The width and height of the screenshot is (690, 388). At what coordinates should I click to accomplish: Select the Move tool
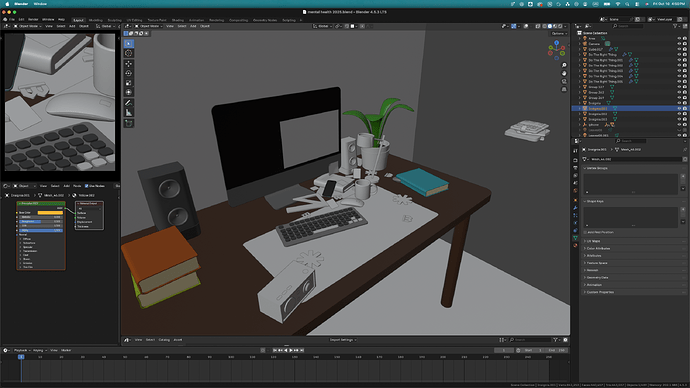tap(128, 64)
